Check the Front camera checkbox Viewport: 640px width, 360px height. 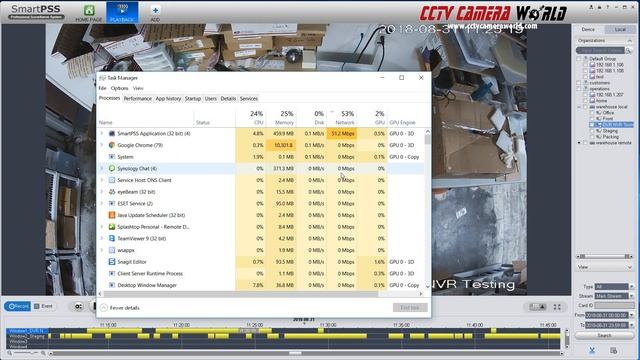(592, 118)
